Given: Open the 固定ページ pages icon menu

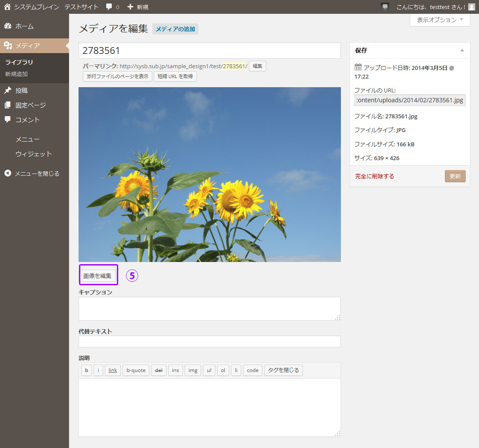Looking at the screenshot, I should tap(7, 105).
